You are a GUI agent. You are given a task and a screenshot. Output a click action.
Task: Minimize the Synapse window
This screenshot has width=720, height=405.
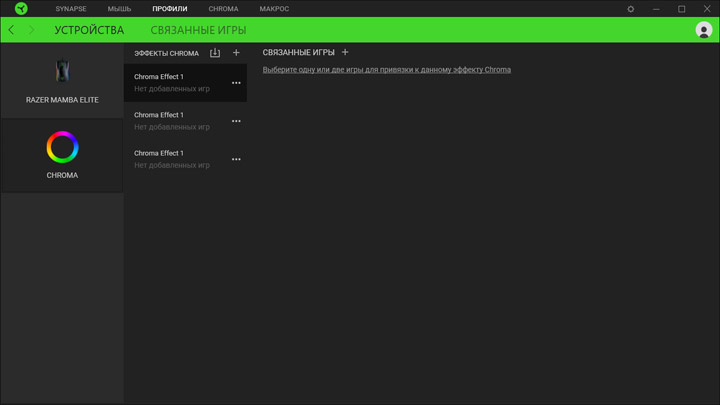click(656, 9)
